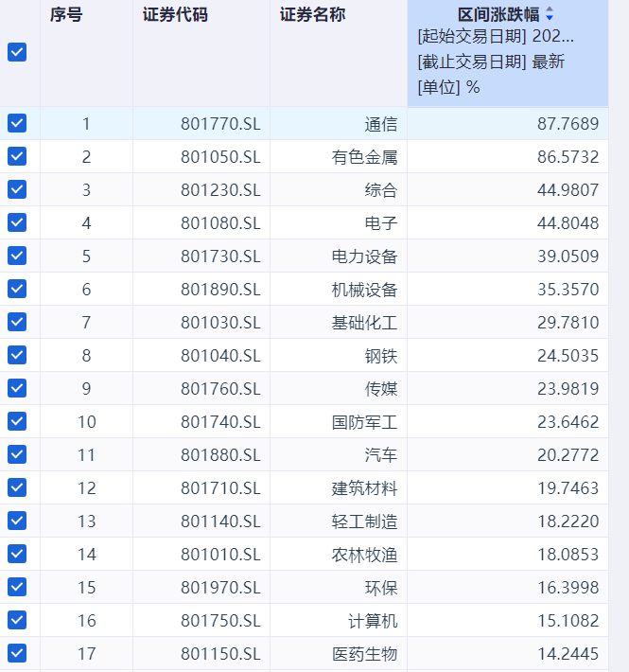The image size is (629, 672).
Task: Toggle the checkbox for row 环保
Action: [17, 587]
